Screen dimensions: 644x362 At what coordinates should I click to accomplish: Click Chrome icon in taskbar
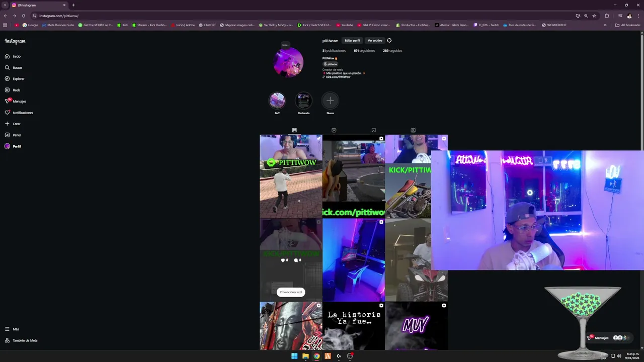pyautogui.click(x=316, y=356)
